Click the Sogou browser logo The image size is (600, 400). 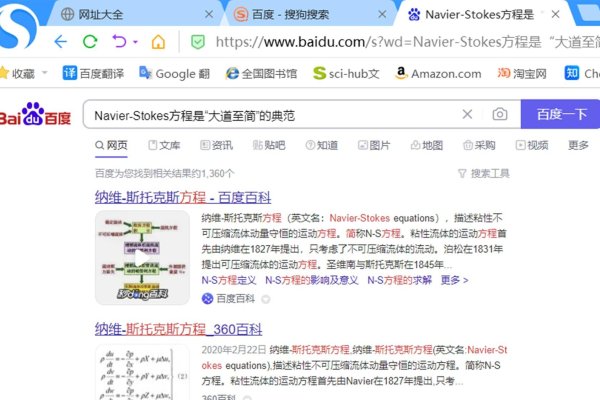tap(18, 26)
